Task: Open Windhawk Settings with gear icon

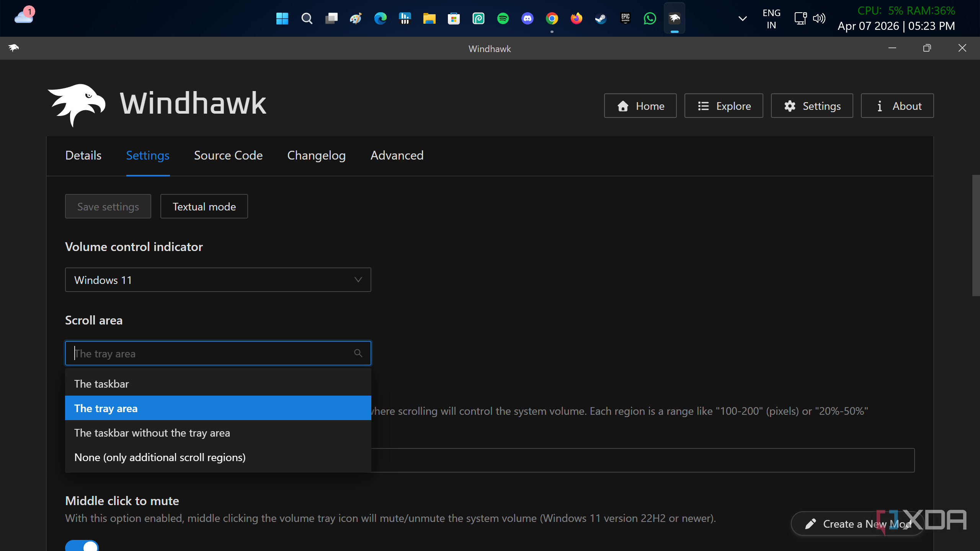Action: click(x=812, y=106)
